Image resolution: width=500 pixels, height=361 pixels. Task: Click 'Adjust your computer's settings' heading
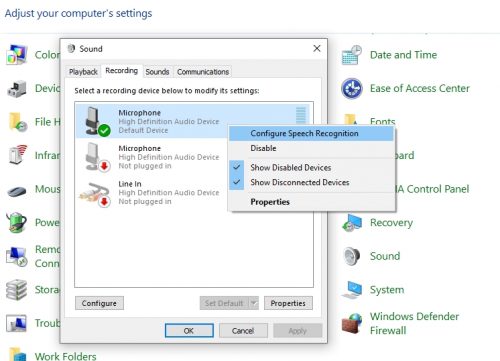(78, 13)
